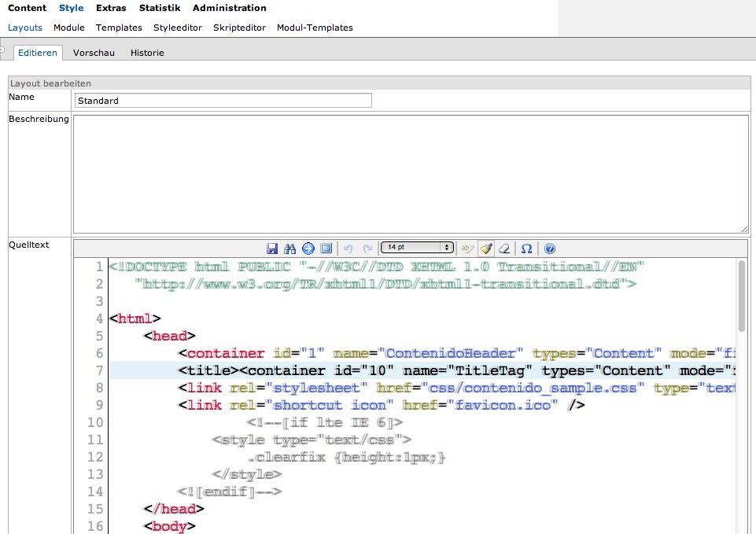This screenshot has width=756, height=534.
Task: Click the save disk icon in editor toolbar
Action: coord(272,249)
